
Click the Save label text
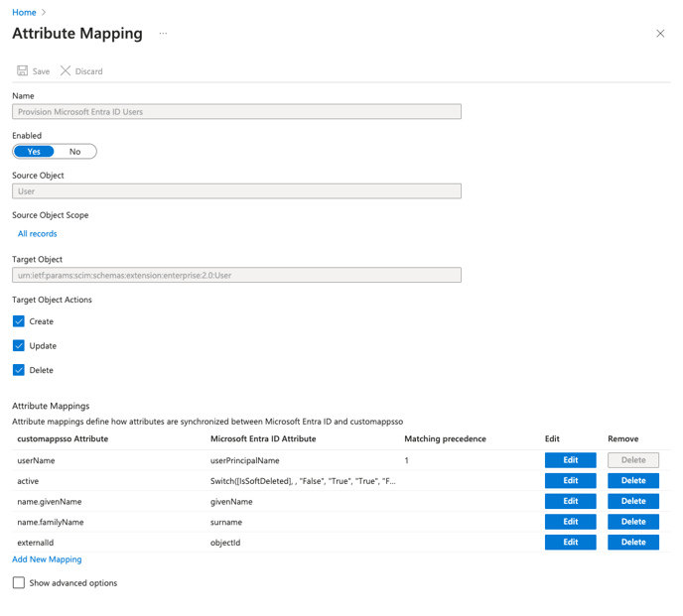tap(41, 71)
